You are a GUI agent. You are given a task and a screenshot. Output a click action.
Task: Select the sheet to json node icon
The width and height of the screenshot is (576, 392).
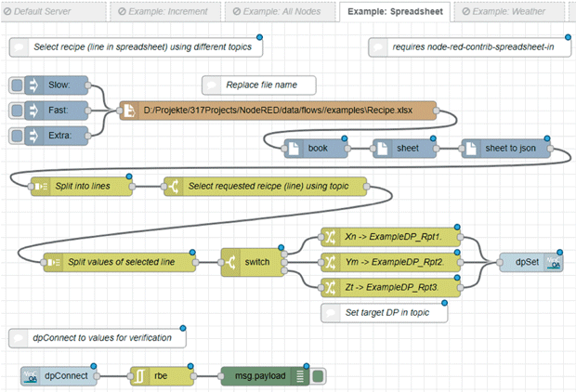(x=471, y=149)
